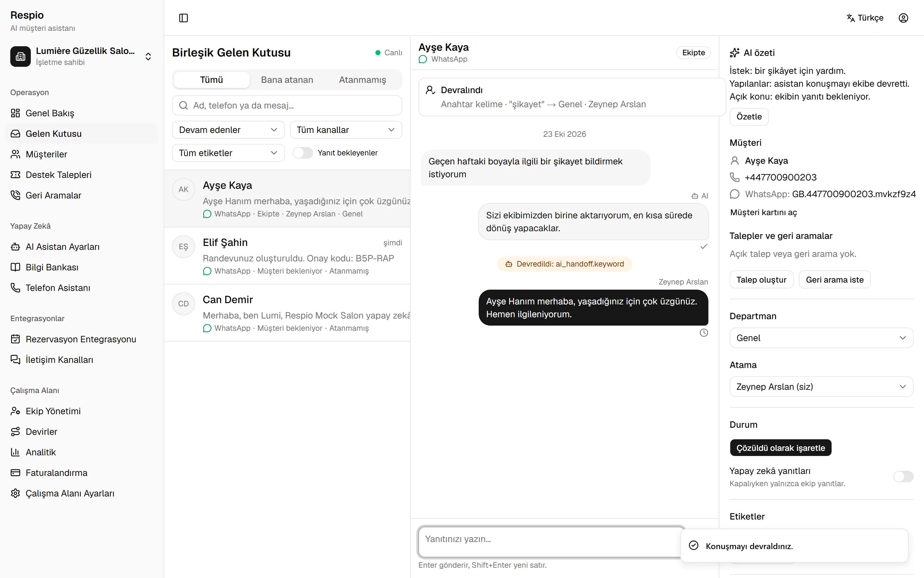924x578 pixels.
Task: Click the Gelen Kutusu inbox icon
Action: (15, 134)
